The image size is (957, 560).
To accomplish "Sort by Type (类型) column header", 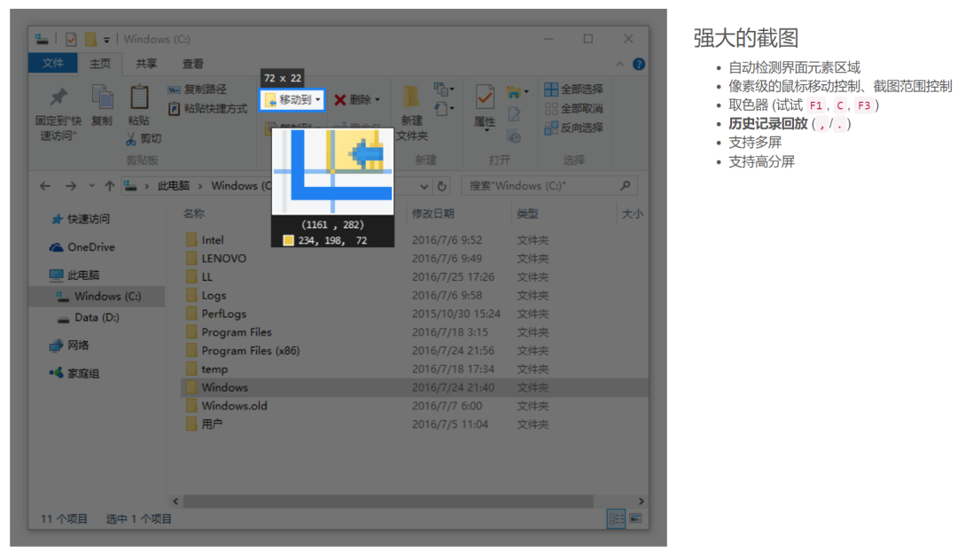I will pos(527,214).
